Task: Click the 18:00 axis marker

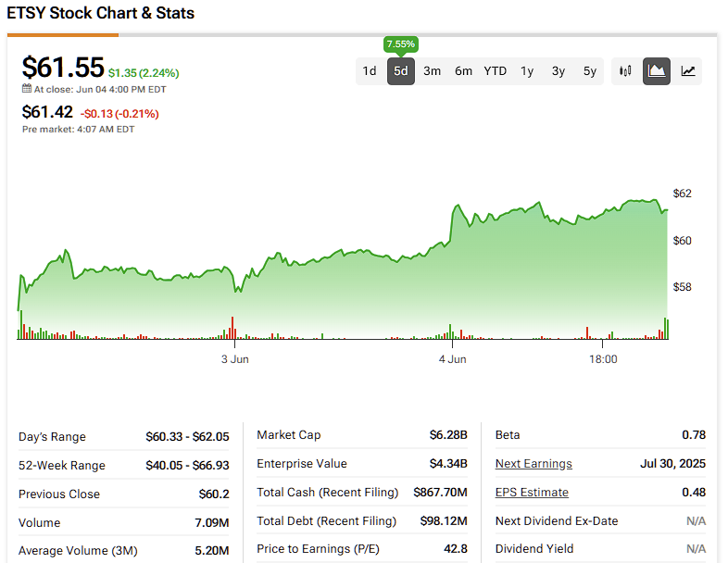Action: point(603,359)
